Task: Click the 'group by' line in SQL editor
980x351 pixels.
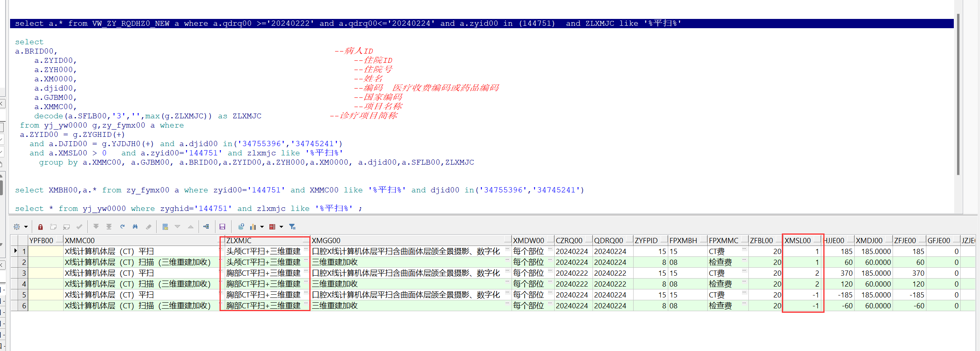Action: click(x=257, y=162)
